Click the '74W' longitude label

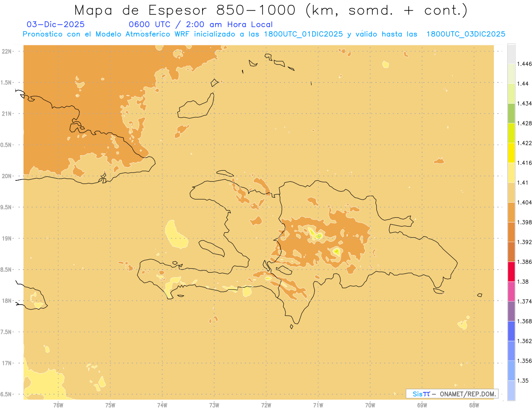pos(162,405)
